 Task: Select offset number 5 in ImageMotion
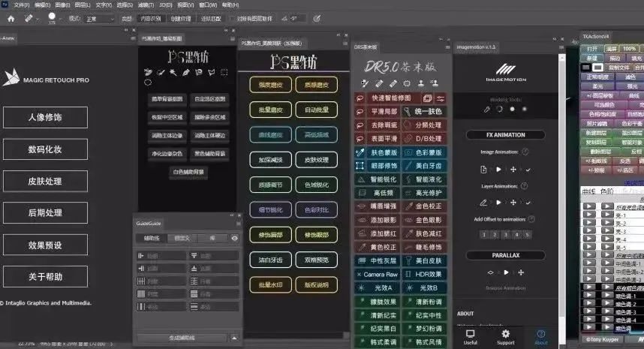point(527,235)
